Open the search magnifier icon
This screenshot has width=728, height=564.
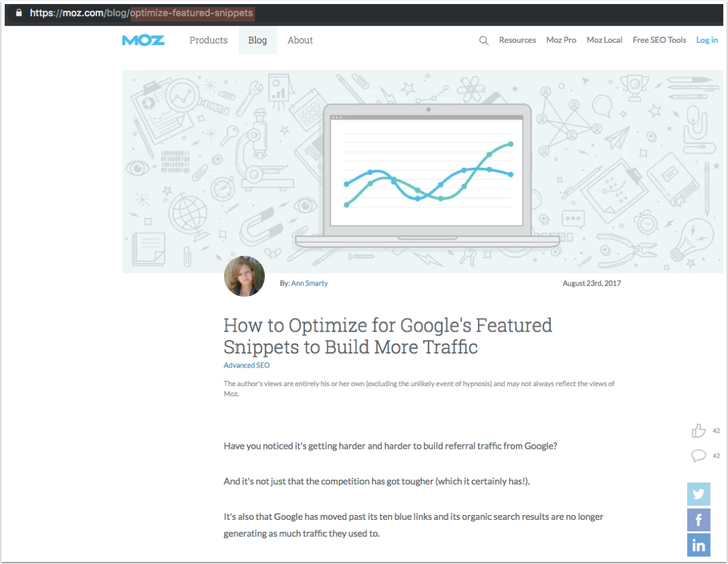pos(484,40)
